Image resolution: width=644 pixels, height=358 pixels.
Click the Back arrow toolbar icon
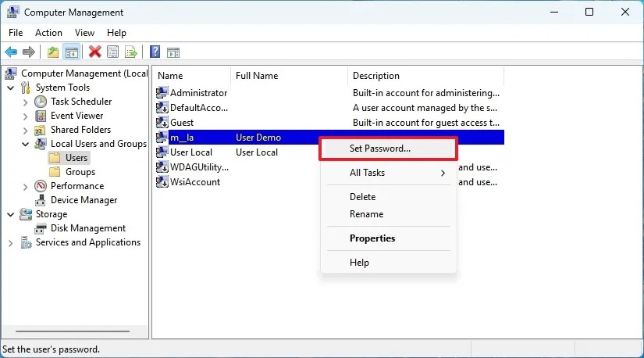[11, 52]
